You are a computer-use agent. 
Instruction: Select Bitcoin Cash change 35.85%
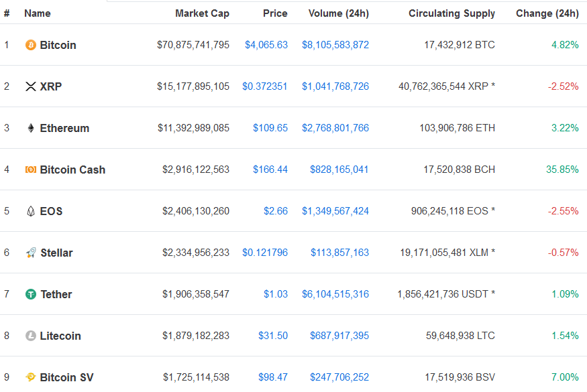click(562, 170)
